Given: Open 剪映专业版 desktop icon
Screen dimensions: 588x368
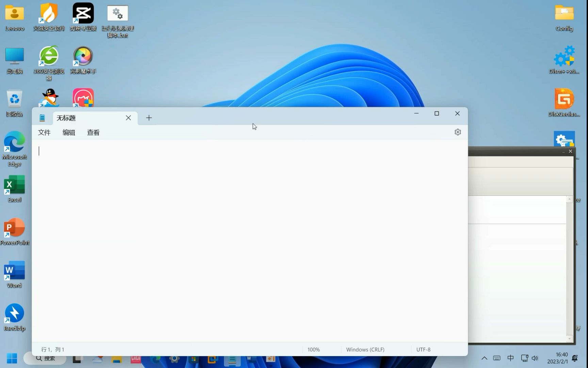Looking at the screenshot, I should coord(83,14).
